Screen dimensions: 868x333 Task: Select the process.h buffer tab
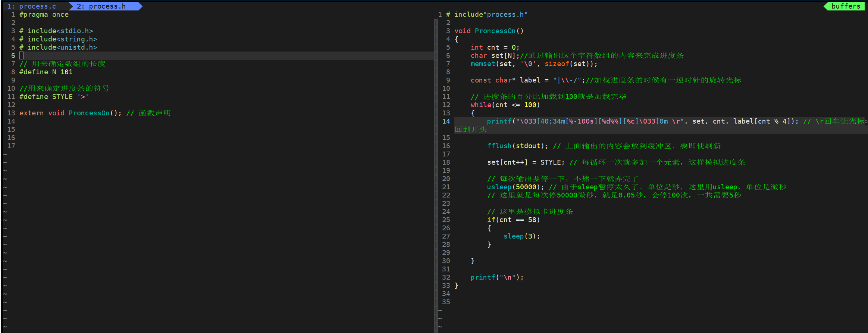tap(101, 6)
